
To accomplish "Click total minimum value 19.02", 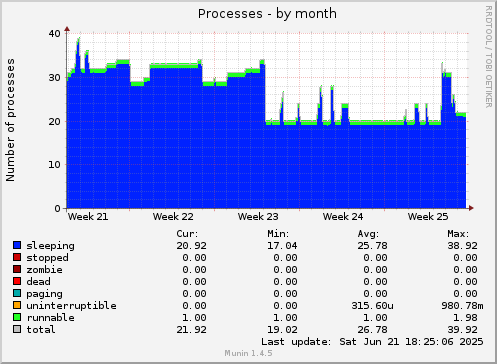I will (282, 330).
